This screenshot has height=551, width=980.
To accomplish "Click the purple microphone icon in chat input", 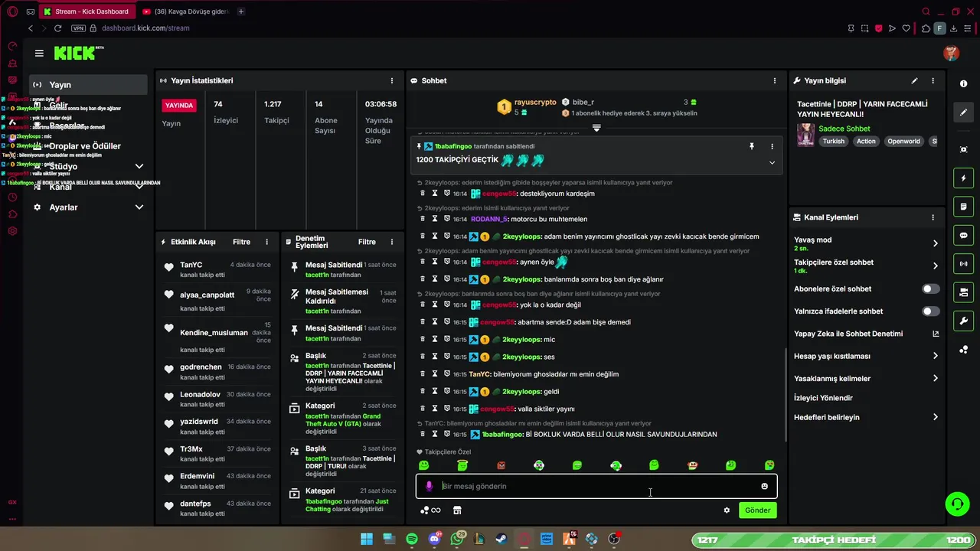I will (429, 486).
